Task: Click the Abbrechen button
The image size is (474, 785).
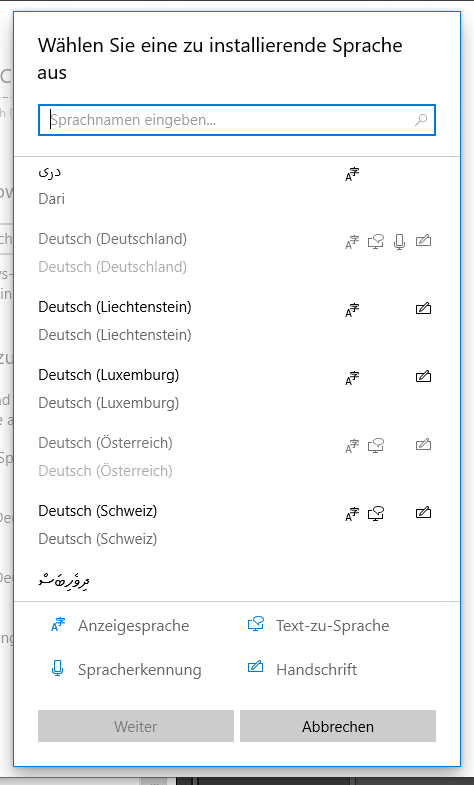Action: pos(338,726)
